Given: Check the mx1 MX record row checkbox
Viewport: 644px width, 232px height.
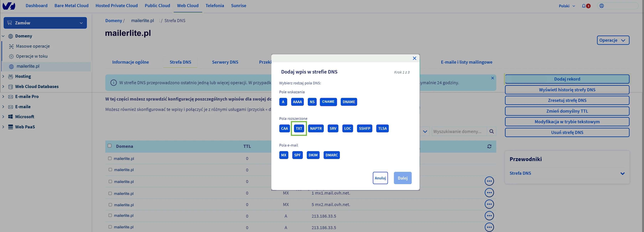Looking at the screenshot, I should point(110,193).
